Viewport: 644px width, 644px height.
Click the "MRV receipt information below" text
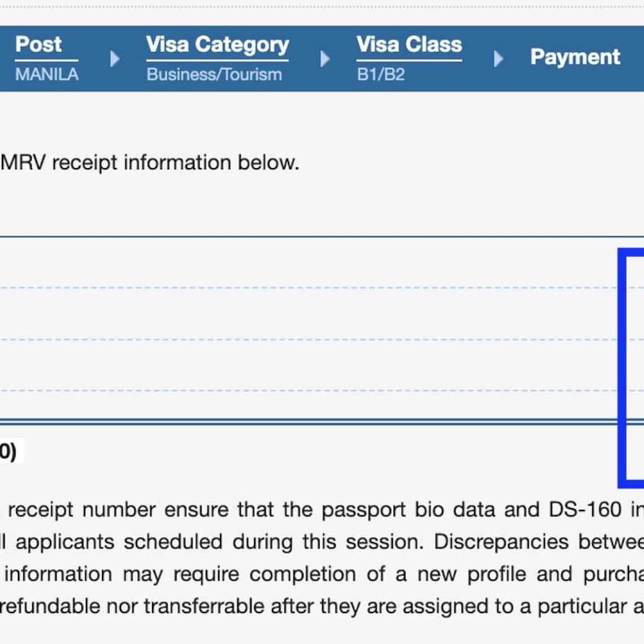coord(150,163)
